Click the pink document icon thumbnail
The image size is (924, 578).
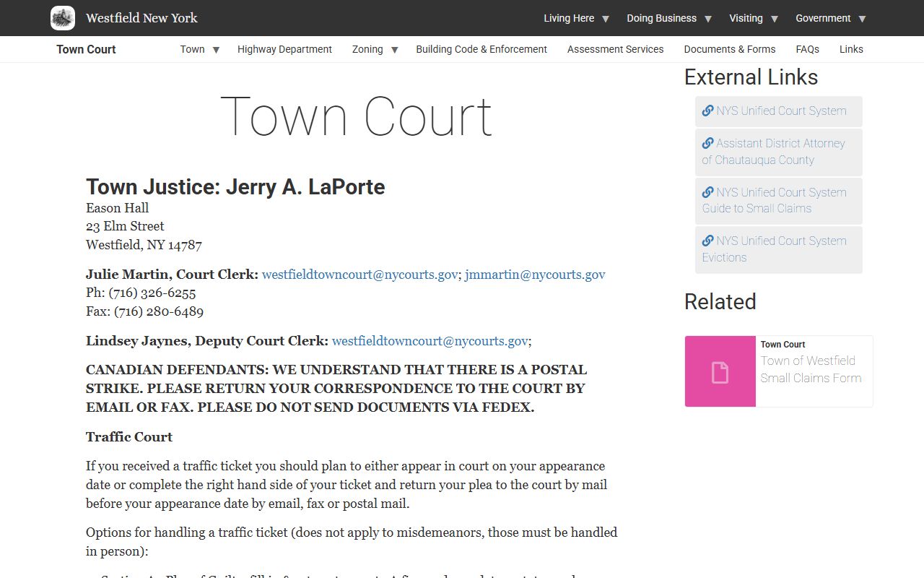click(x=720, y=371)
